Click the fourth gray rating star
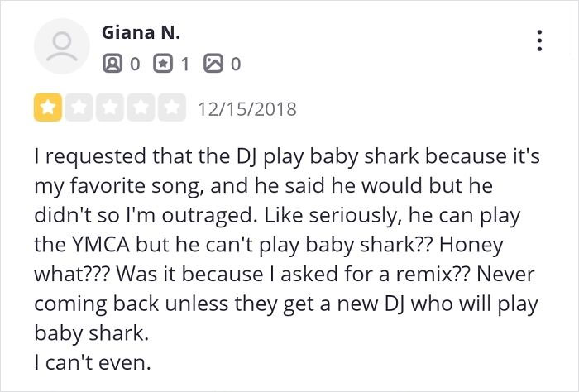This screenshot has width=579, height=392. point(141,108)
